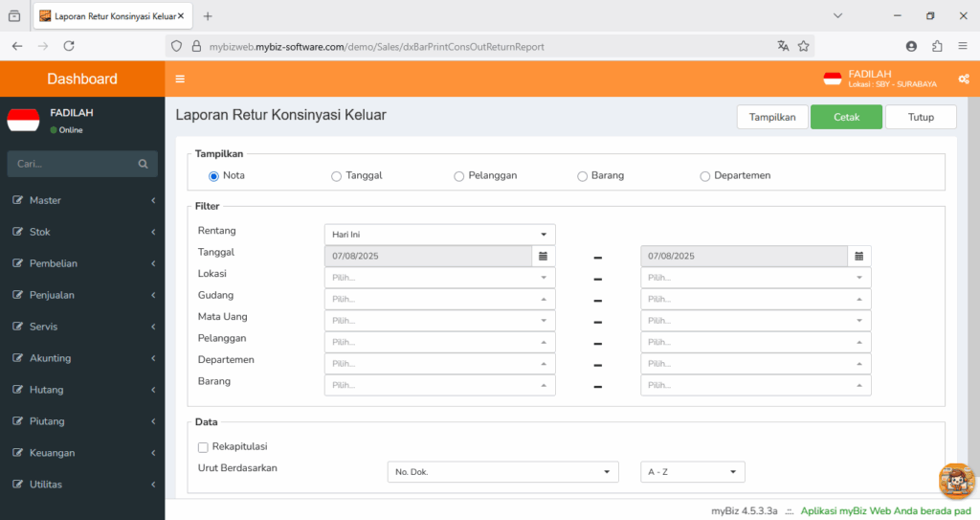Open the first Mata Uang dropdown
Image resolution: width=980 pixels, height=520 pixels.
coord(440,321)
